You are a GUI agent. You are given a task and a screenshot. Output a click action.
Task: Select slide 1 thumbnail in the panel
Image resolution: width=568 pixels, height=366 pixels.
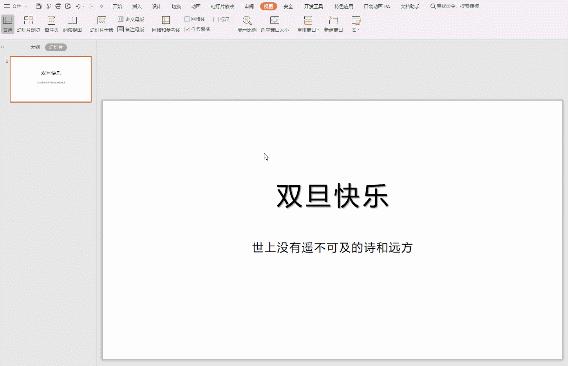51,79
